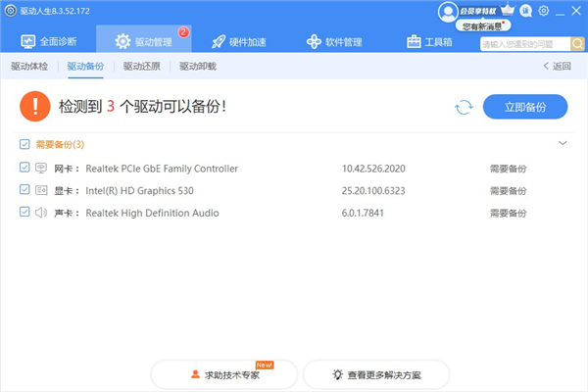
Task: Click 求助技术专家 button
Action: point(224,374)
